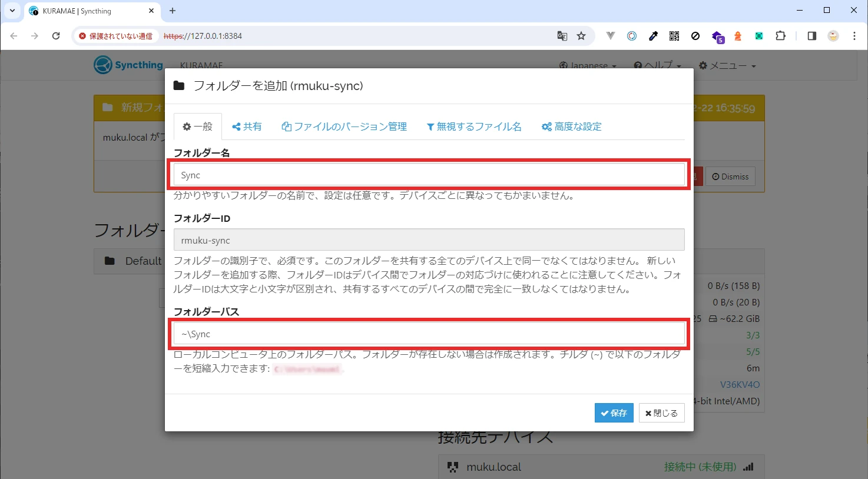Open the Chrome profile avatar
Screen dimensions: 868x479
(833, 36)
